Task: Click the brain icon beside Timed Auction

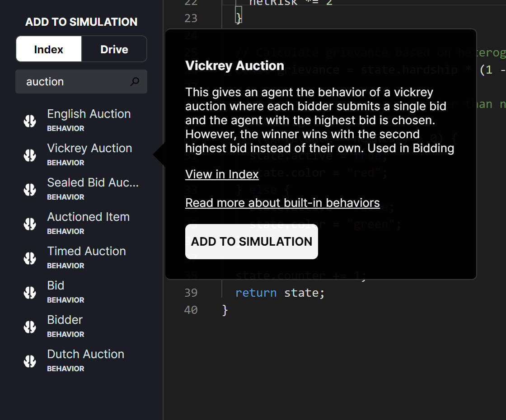Action: (30, 258)
